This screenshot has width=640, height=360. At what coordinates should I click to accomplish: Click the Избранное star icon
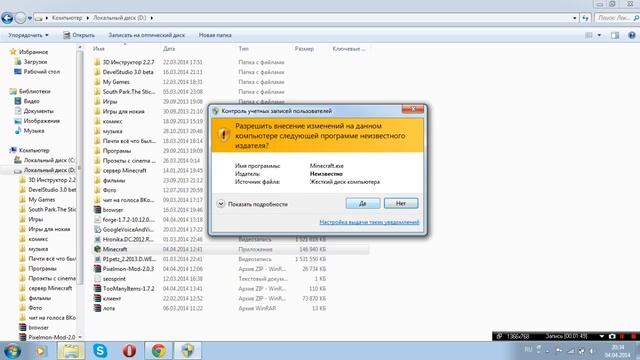click(13, 52)
